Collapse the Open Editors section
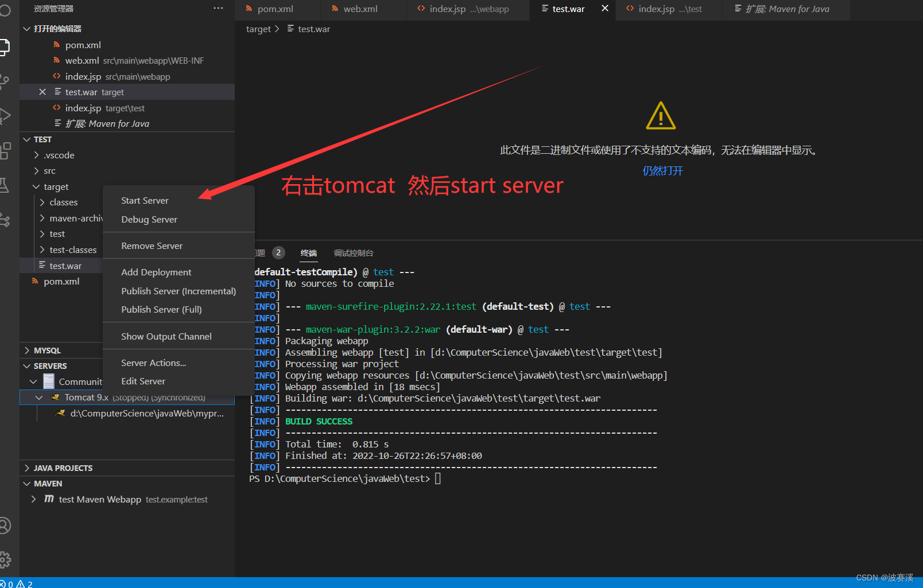 [x=27, y=29]
